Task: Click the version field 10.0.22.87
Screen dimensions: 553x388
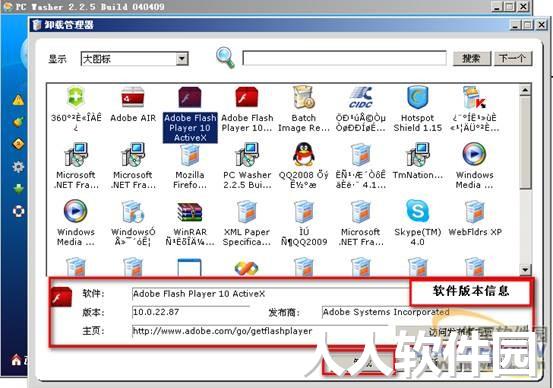Action: click(190, 312)
